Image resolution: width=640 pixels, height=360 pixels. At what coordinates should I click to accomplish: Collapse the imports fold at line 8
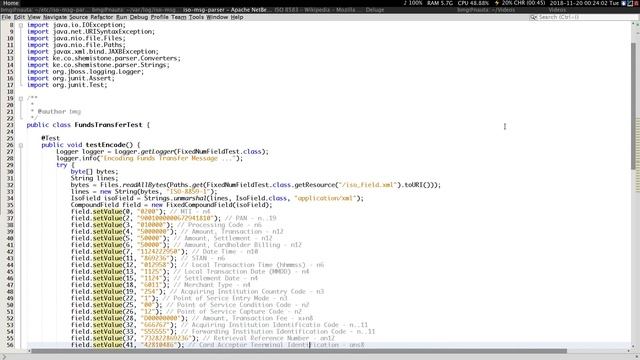pyautogui.click(x=21, y=25)
